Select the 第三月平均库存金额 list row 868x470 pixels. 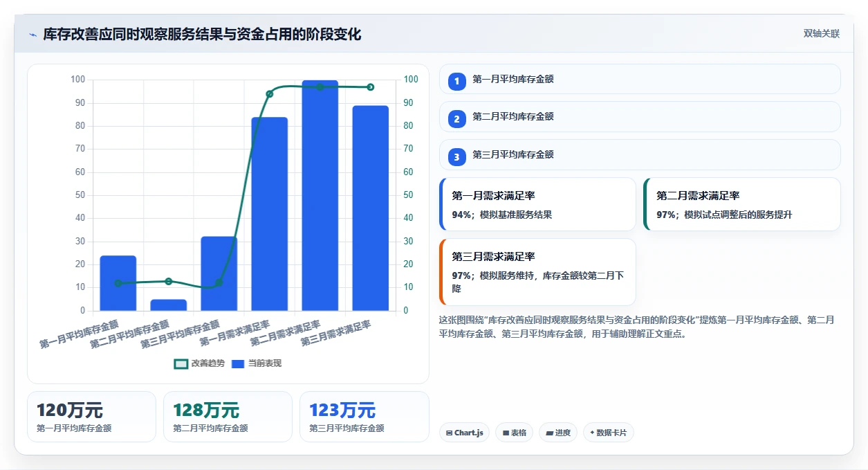pyautogui.click(x=640, y=154)
